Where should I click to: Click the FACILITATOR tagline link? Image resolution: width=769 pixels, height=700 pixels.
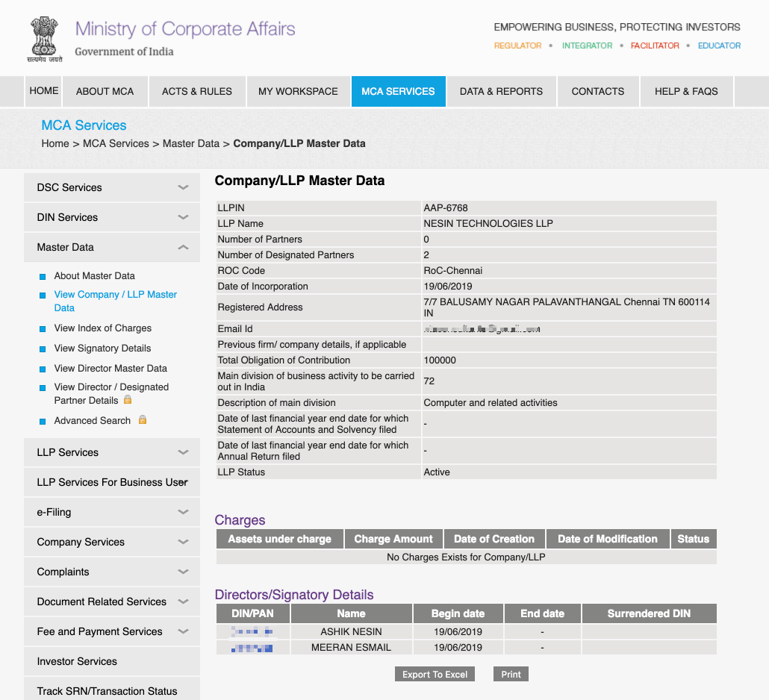tap(655, 46)
